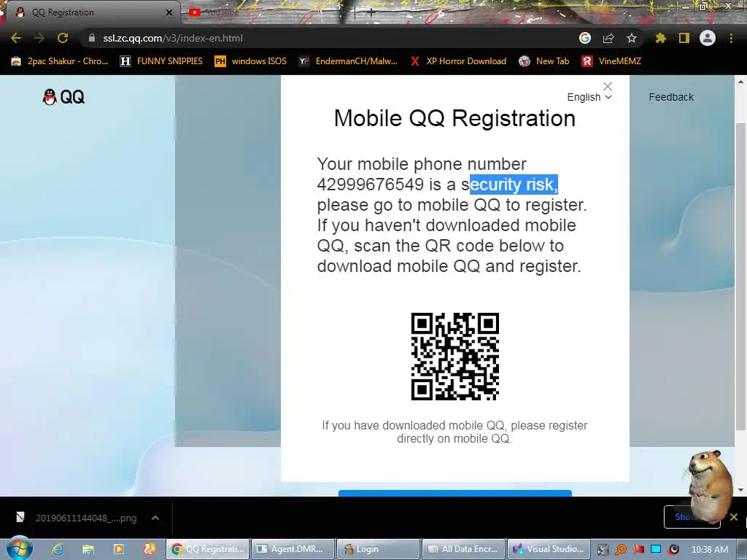Switch to All Data Encr... taskbar window
The height and width of the screenshot is (560, 747).
(x=463, y=549)
